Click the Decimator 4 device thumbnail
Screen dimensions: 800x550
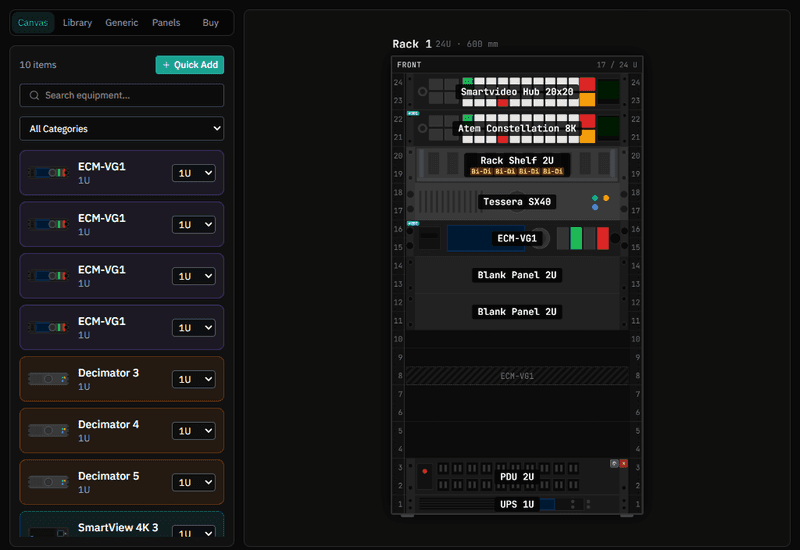pos(48,431)
